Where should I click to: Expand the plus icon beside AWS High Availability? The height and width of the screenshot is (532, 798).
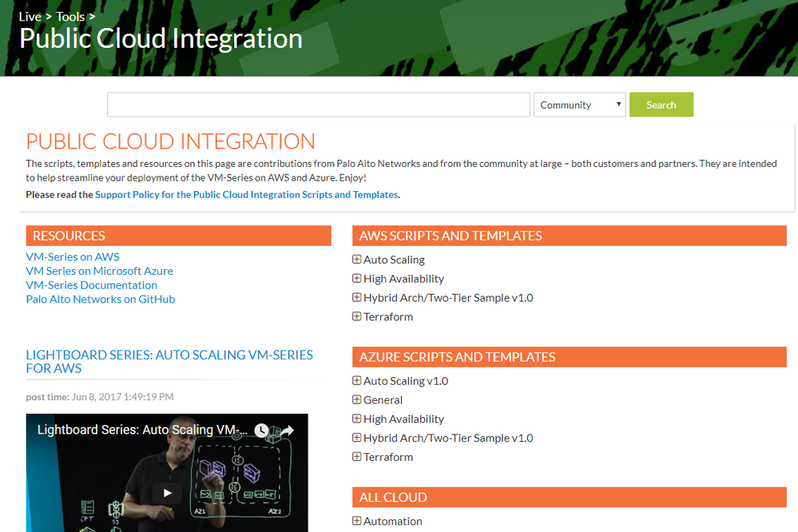pyautogui.click(x=357, y=279)
